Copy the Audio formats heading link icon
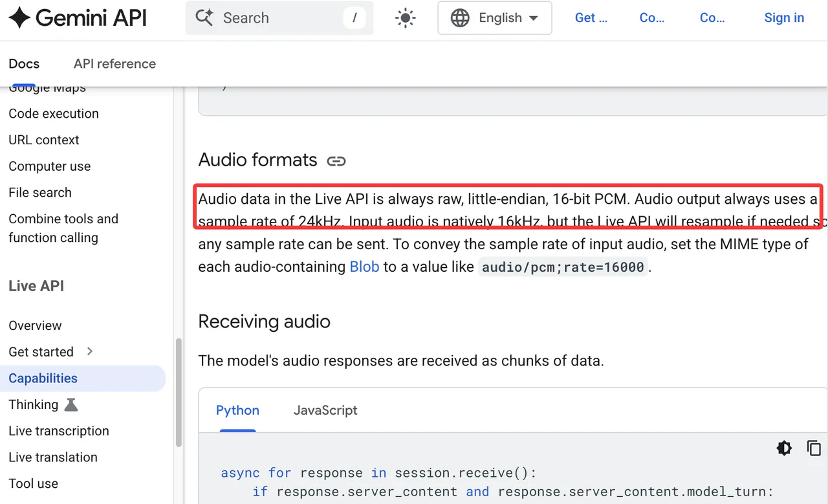This screenshot has height=504, width=828. (336, 160)
